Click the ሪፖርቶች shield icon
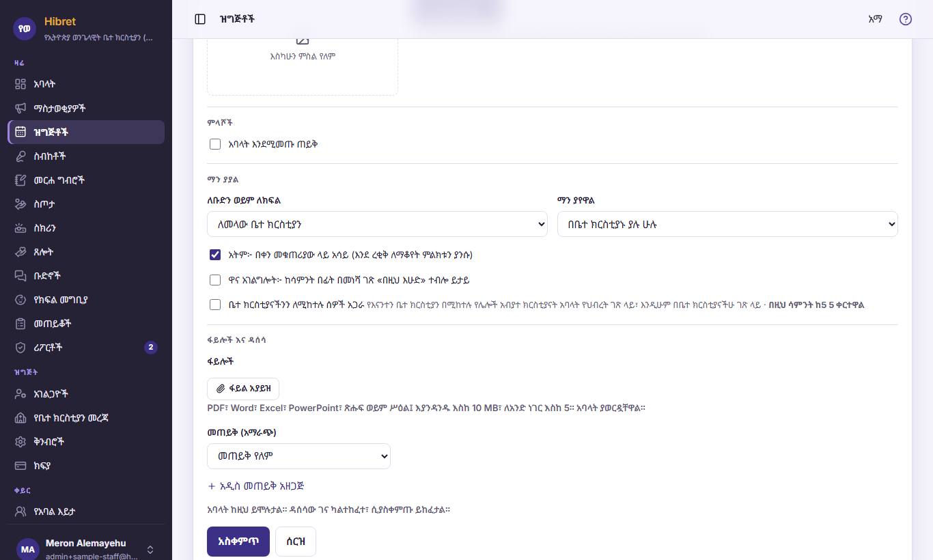Viewport: 933px width, 560px height. 20,348
